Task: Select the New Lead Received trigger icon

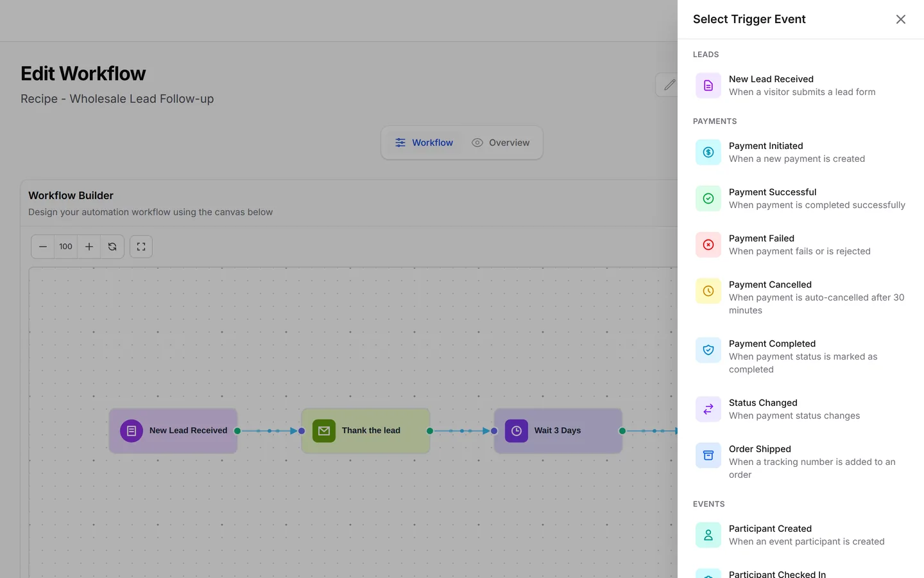Action: pos(708,85)
